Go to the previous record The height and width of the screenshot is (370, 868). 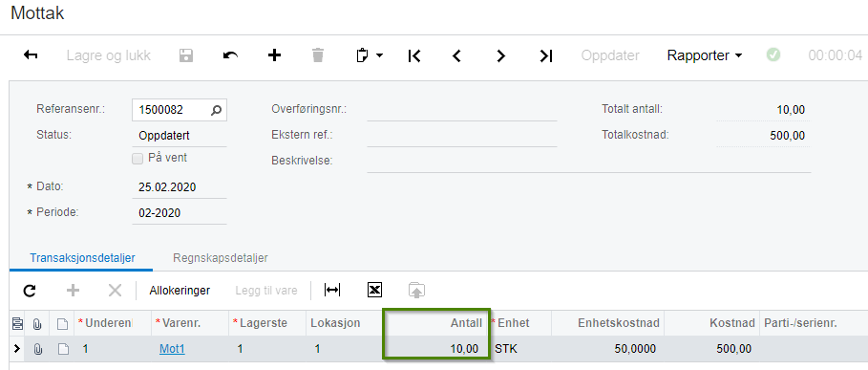click(x=456, y=56)
